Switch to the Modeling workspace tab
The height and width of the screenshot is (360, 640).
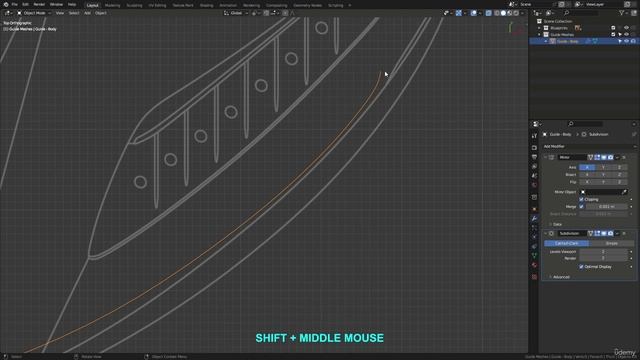pyautogui.click(x=113, y=6)
